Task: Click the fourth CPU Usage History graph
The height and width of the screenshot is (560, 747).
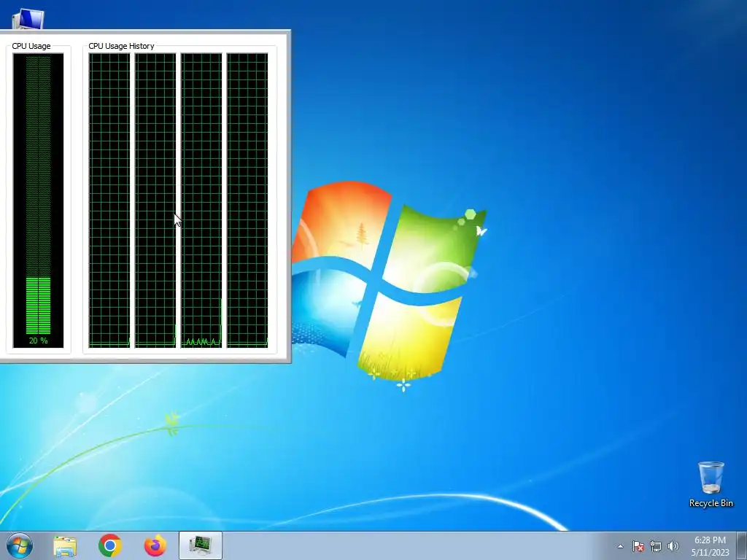Action: pos(247,201)
